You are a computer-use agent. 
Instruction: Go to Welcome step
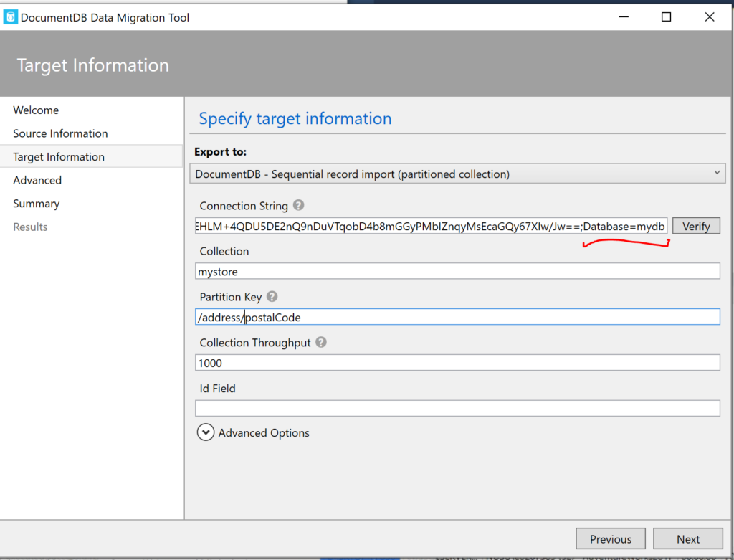(36, 110)
